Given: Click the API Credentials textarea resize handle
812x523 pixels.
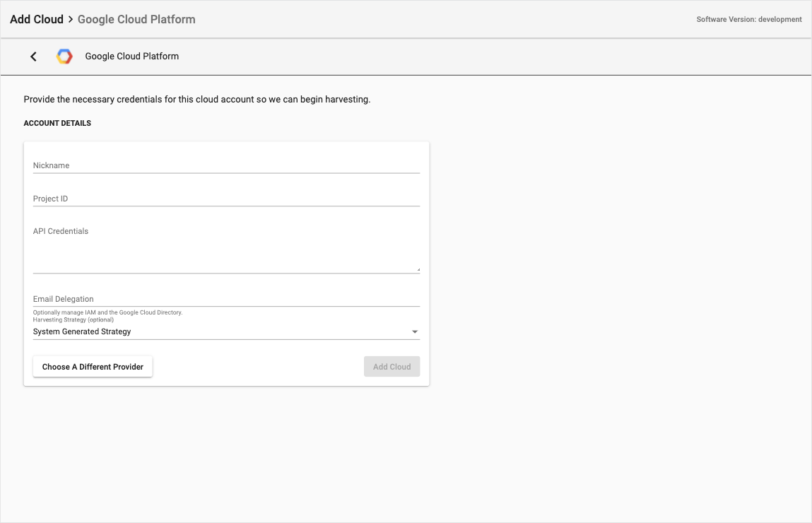Looking at the screenshot, I should (418, 269).
